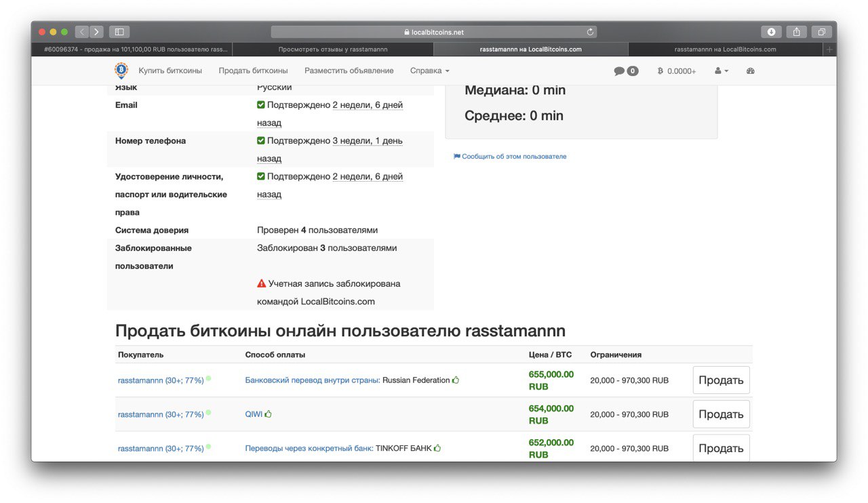This screenshot has height=503, width=868.
Task: Click the Цена / BTC column header
Action: click(551, 355)
